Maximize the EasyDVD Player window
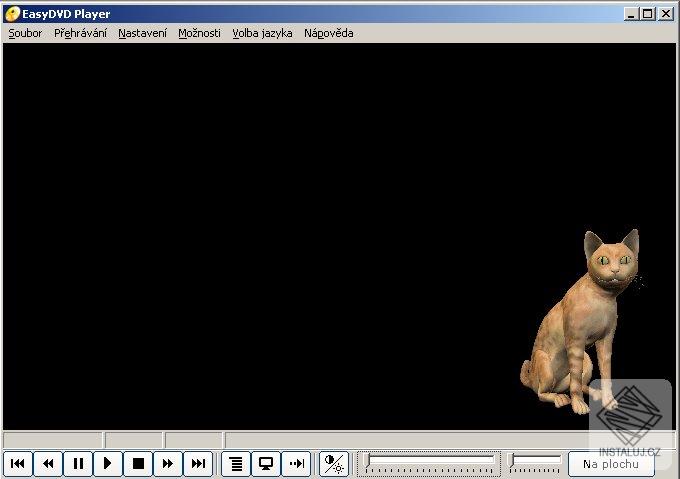Image resolution: width=680 pixels, height=479 pixels. tap(647, 14)
